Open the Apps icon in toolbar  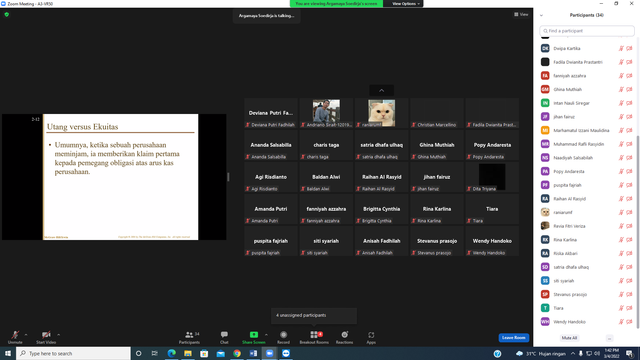371,335
